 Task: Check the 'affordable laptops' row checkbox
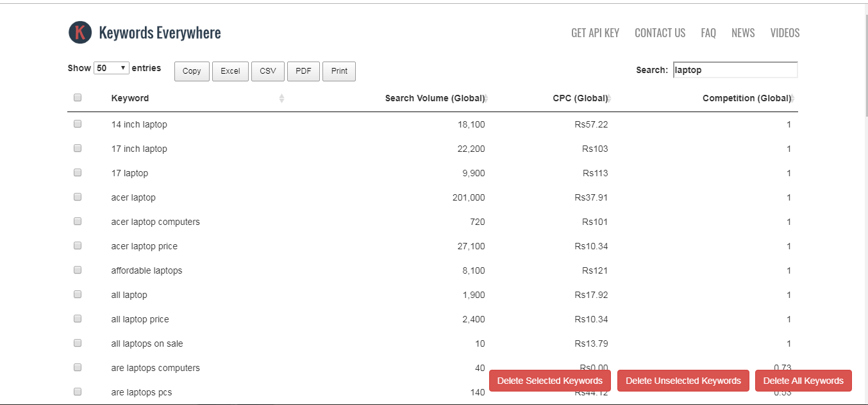tap(78, 270)
